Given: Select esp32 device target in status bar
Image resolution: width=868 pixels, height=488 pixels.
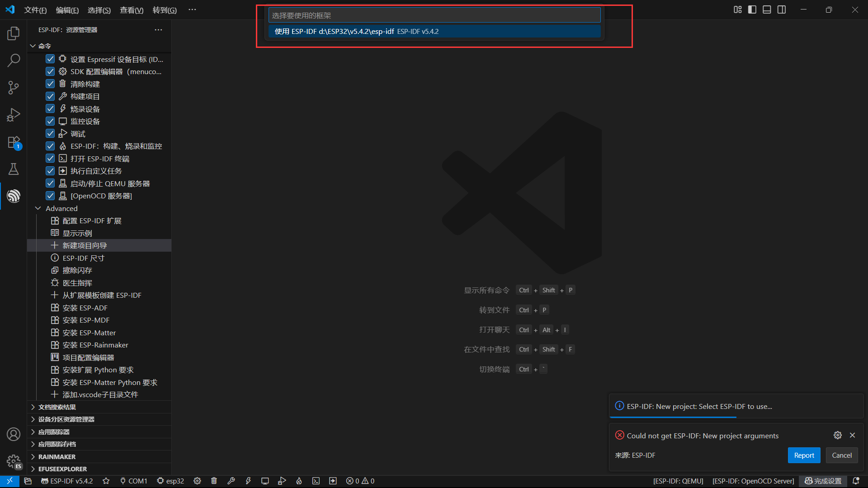Looking at the screenshot, I should click(x=170, y=481).
